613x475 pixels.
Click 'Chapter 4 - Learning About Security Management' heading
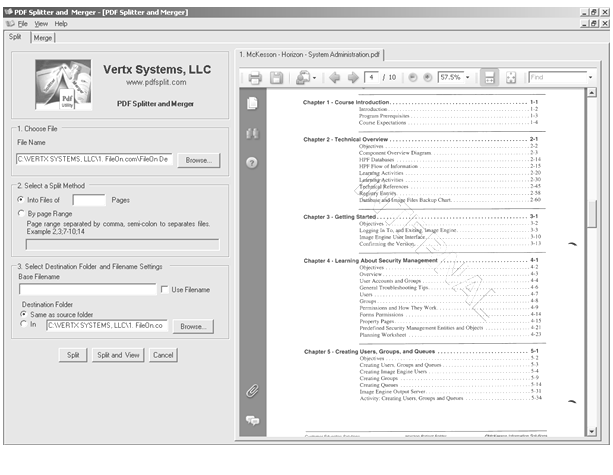370,260
